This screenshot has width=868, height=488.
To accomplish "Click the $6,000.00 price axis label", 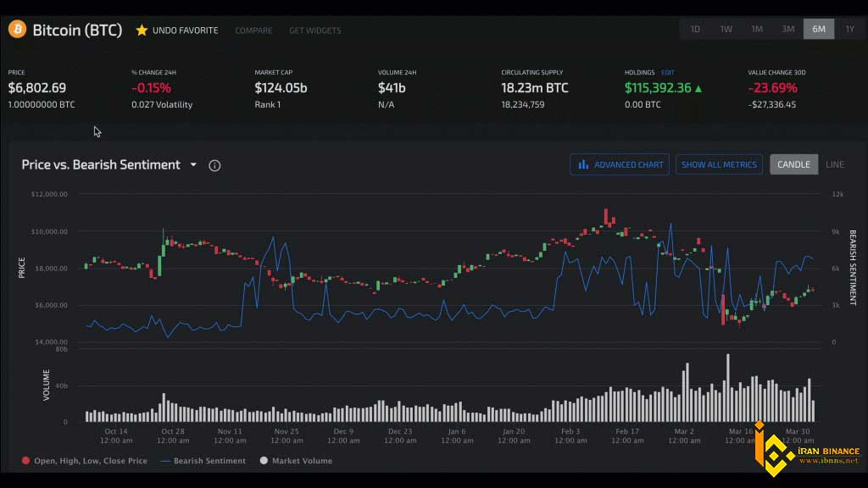I will click(x=49, y=305).
